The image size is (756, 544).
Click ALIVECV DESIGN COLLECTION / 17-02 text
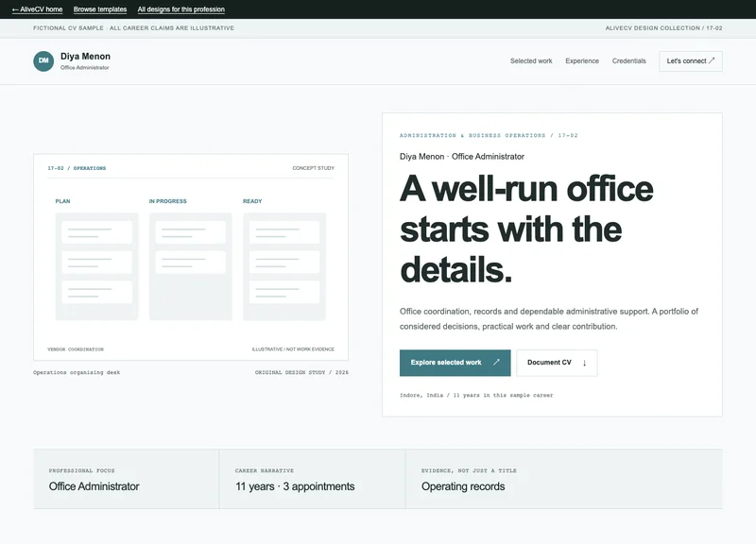pyautogui.click(x=664, y=28)
